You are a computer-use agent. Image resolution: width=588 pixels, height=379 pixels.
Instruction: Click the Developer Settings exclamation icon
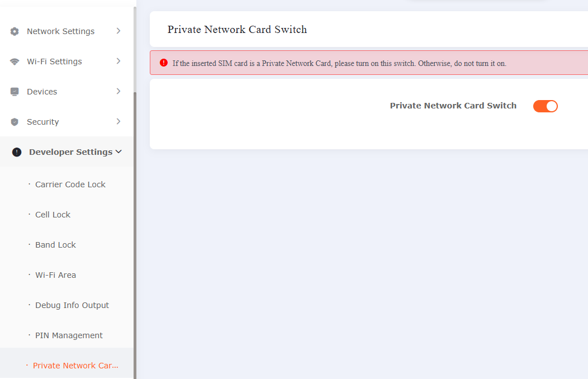tap(17, 152)
